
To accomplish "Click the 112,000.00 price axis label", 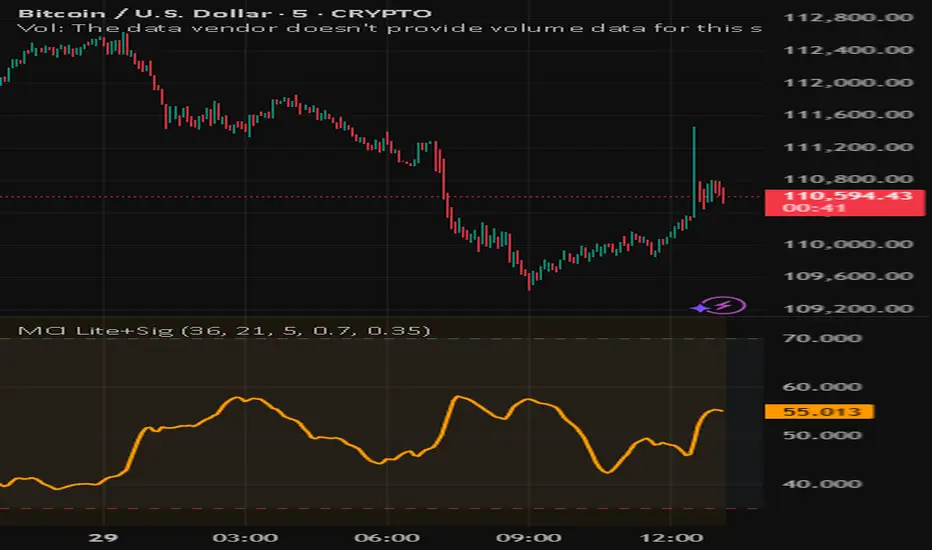I will coord(848,83).
